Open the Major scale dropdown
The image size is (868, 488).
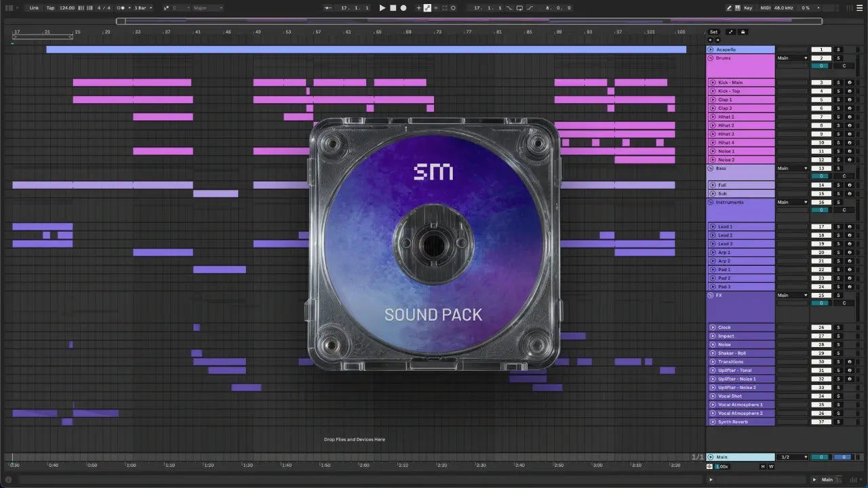208,8
